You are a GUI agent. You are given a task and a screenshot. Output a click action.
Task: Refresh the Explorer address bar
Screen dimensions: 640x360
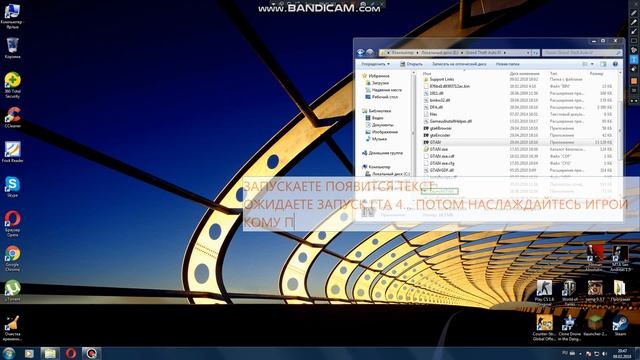[x=536, y=53]
